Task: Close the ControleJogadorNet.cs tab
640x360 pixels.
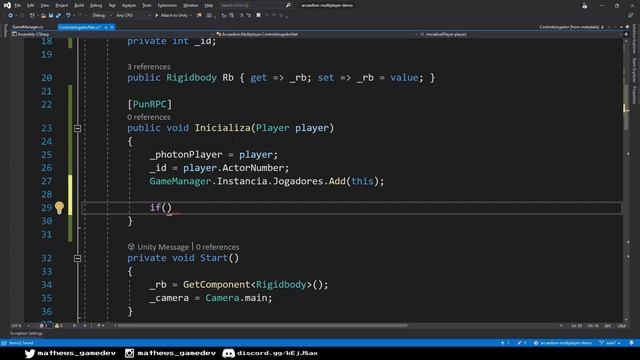Action: (x=112, y=27)
